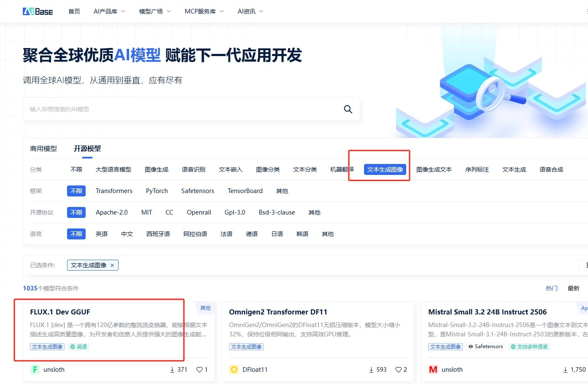Filter by Bsd-3-clause license
Screen dimensions: 588x384
(277, 212)
